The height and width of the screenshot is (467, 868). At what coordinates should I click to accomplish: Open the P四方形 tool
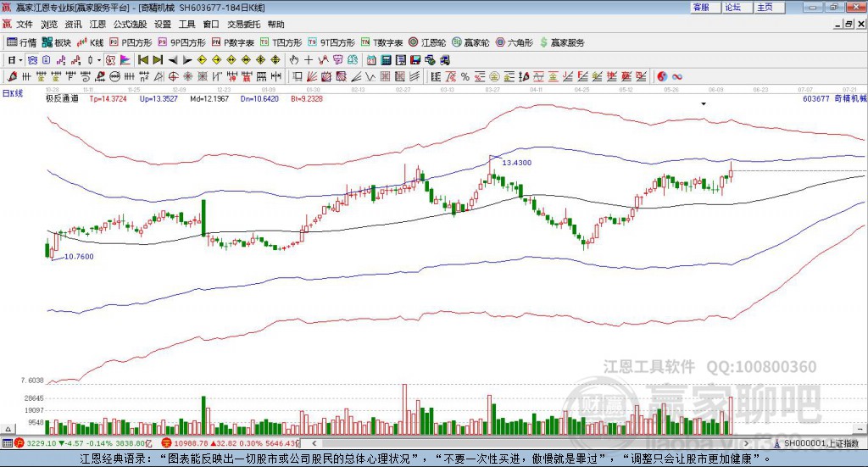130,42
